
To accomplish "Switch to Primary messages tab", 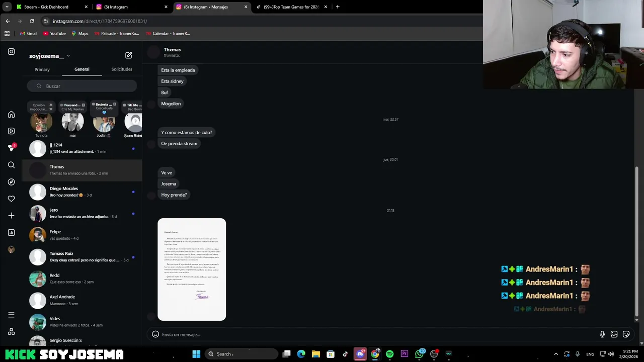I will (42, 69).
